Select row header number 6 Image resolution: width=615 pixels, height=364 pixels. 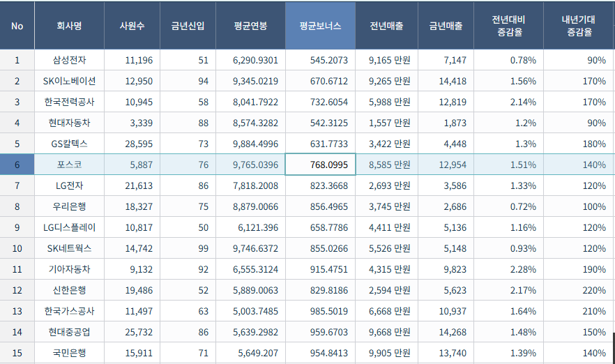point(17,165)
